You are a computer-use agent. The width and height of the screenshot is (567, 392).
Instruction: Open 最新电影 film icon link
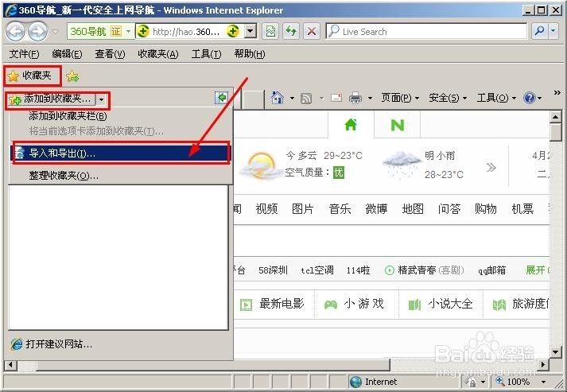click(272, 304)
